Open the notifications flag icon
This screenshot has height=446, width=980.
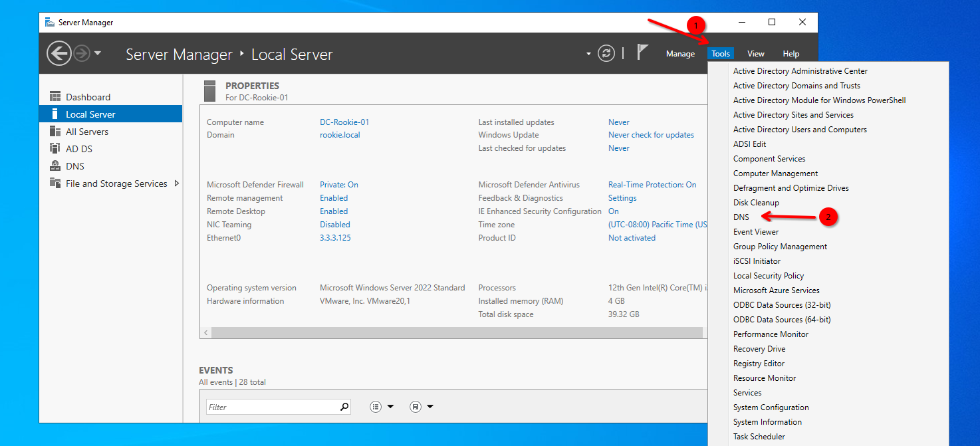click(642, 53)
